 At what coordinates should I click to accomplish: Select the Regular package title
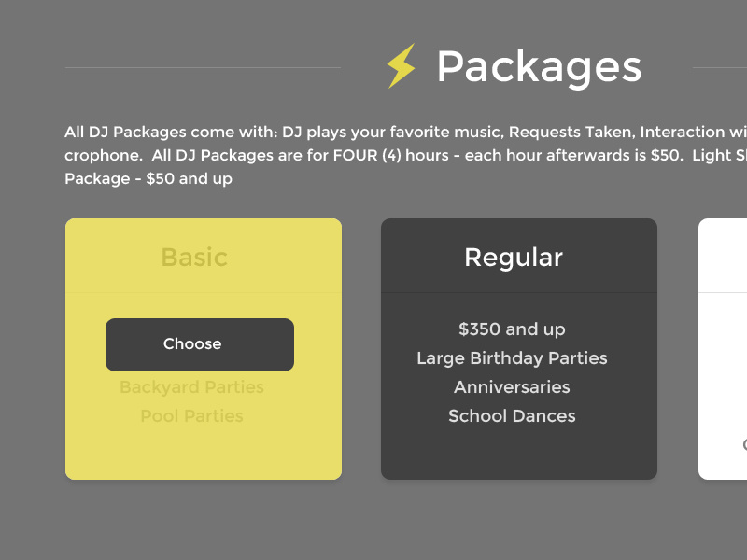coord(514,257)
